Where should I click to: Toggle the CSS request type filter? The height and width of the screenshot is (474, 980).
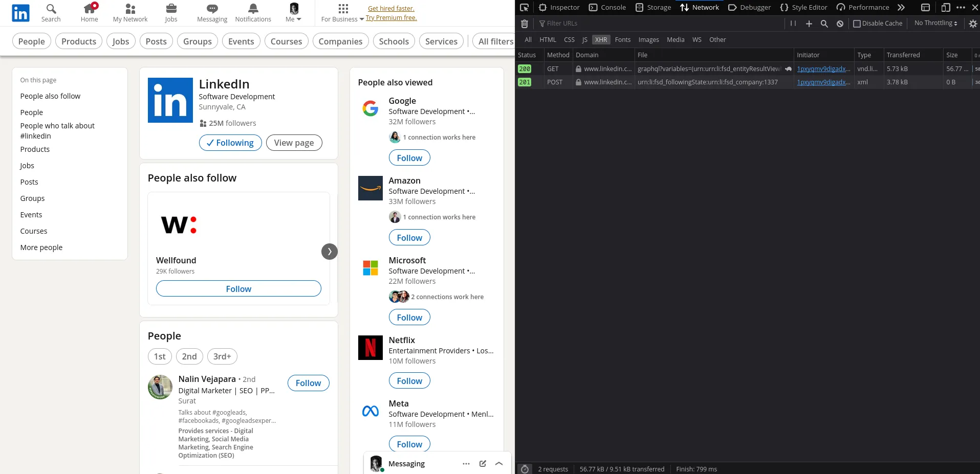pos(569,40)
